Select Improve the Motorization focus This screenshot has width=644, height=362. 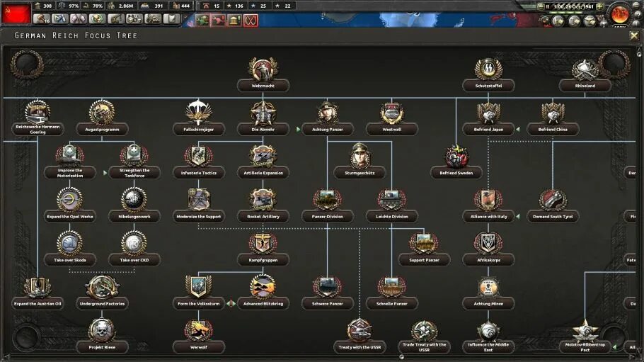70,162
